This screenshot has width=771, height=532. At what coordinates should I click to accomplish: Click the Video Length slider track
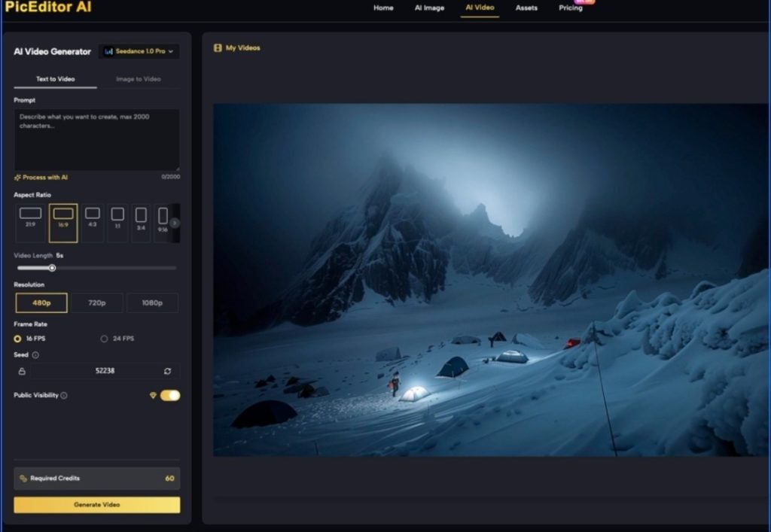113,268
